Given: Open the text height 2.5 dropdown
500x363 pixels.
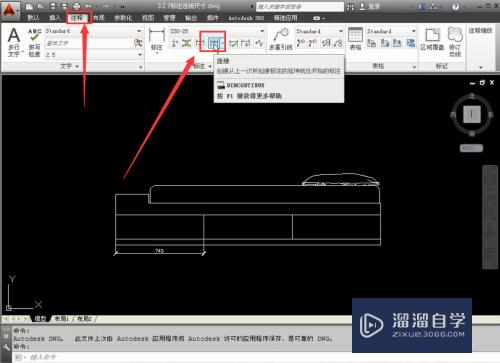Looking at the screenshot, I should (x=140, y=54).
